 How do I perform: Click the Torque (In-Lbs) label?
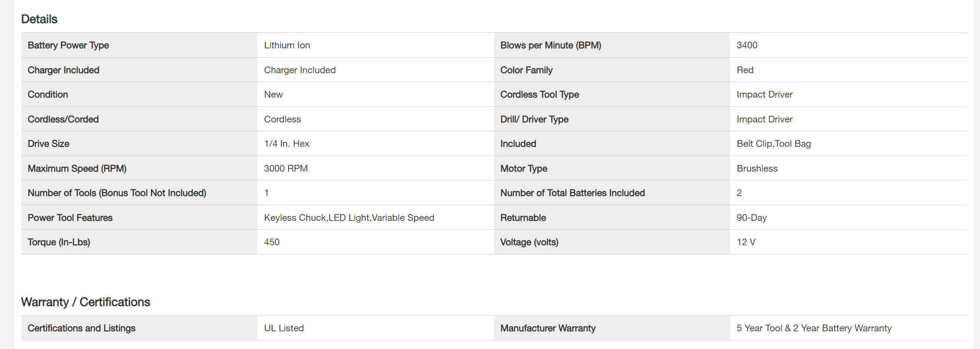59,242
